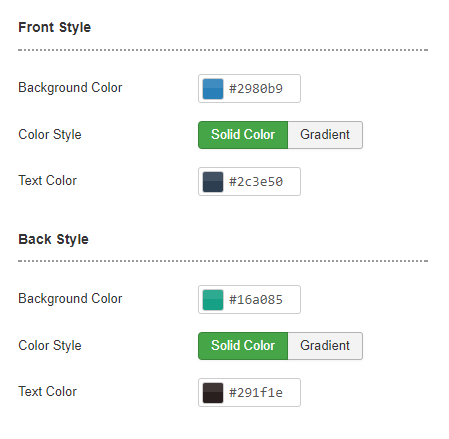The image size is (449, 439).
Task: Select Solid Color under Front Style
Action: 243,135
